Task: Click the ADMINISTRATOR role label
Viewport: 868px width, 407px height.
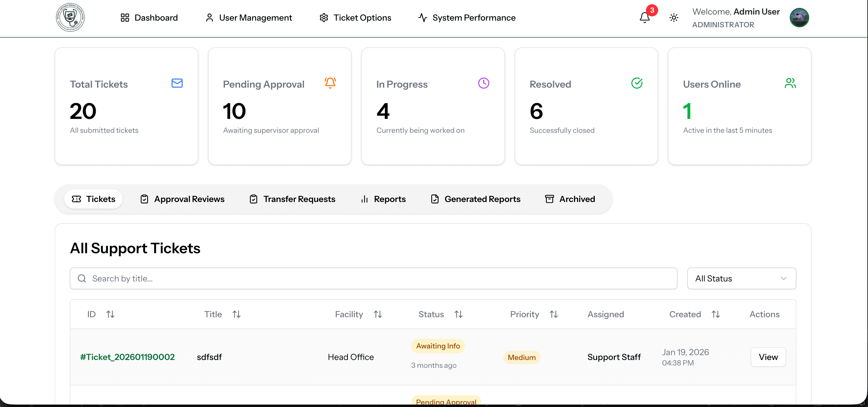Action: 723,25
